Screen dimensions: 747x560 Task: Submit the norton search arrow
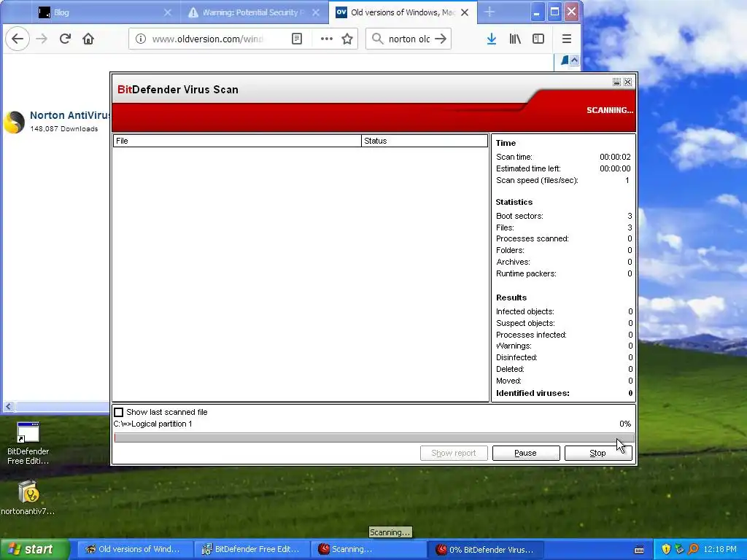click(441, 39)
